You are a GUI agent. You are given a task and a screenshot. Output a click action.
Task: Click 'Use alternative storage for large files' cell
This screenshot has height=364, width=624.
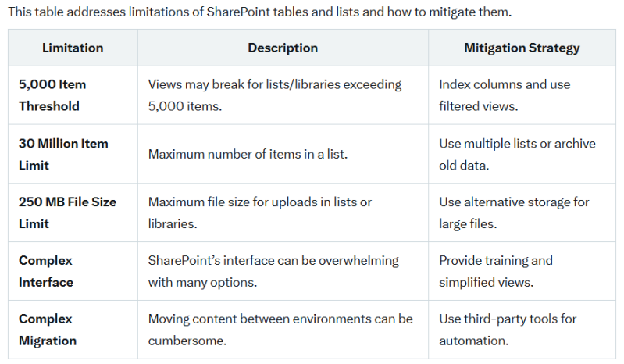(x=514, y=212)
